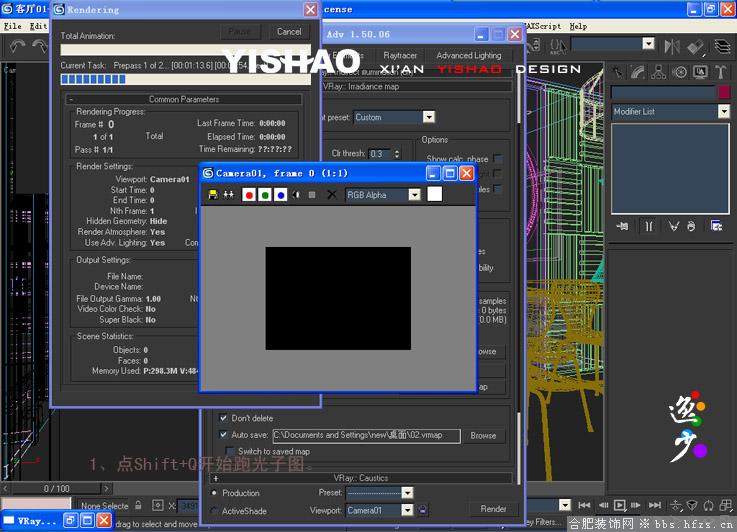Open Configure Modifier Sets icon
737x532 pixels.
[x=716, y=227]
